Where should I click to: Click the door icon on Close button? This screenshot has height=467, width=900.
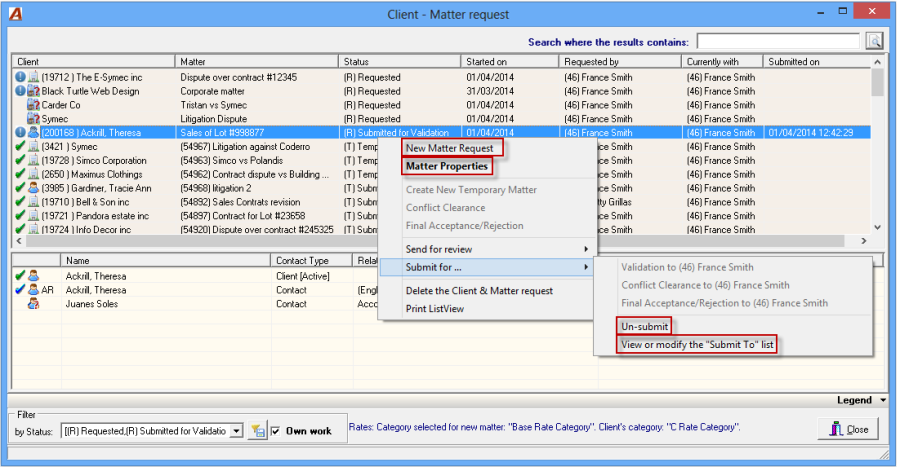[x=836, y=429]
